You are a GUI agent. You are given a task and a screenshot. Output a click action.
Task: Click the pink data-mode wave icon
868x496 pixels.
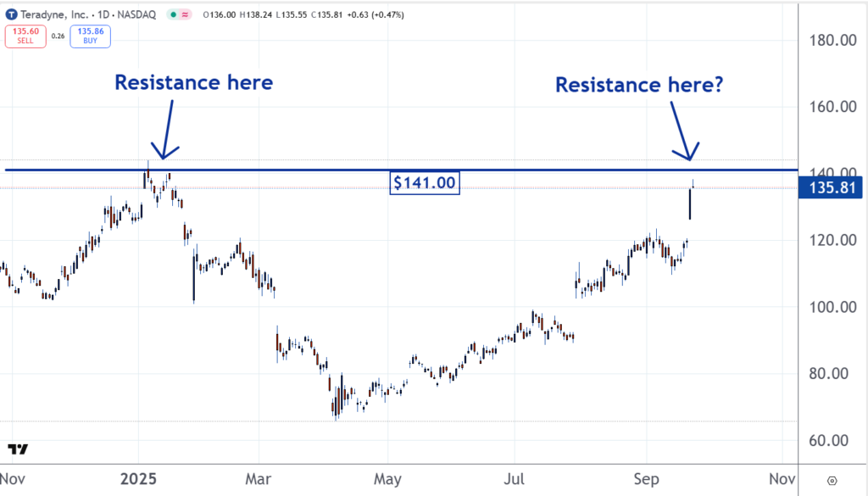point(184,14)
